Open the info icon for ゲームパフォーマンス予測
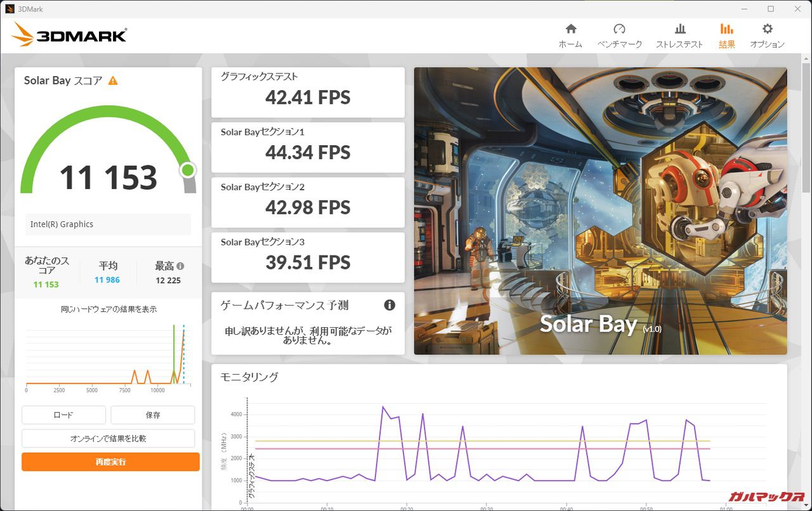 390,305
